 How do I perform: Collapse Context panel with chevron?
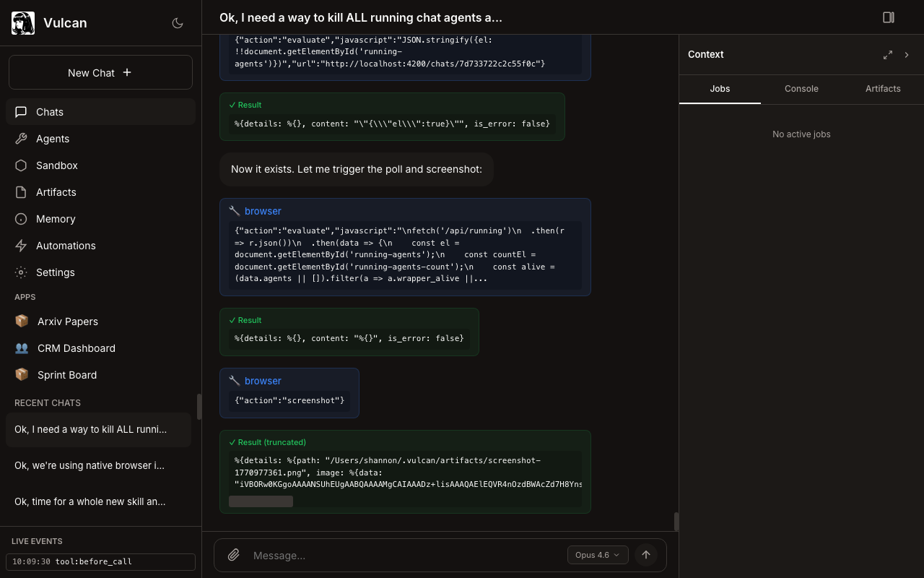pos(907,55)
